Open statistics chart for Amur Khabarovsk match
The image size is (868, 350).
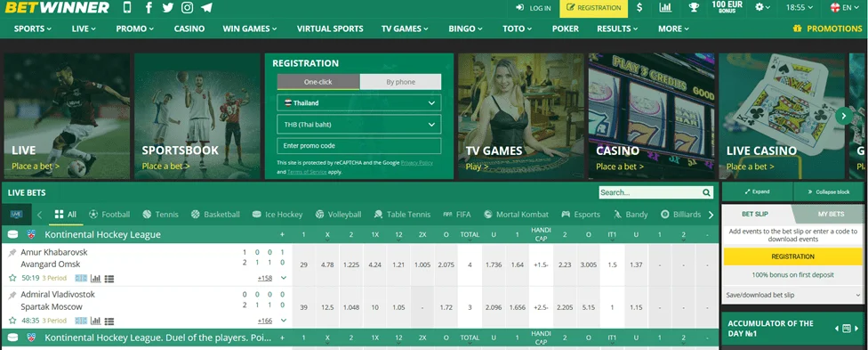click(x=95, y=278)
